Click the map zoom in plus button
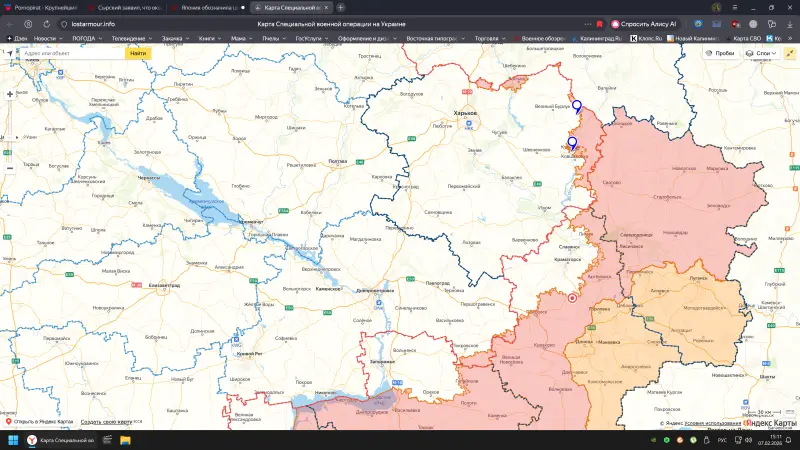 (10, 94)
